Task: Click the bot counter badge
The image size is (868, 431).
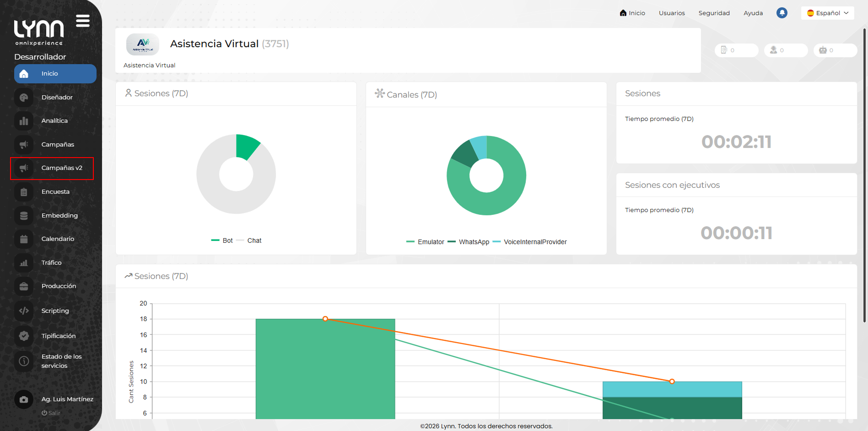Action: [x=835, y=50]
